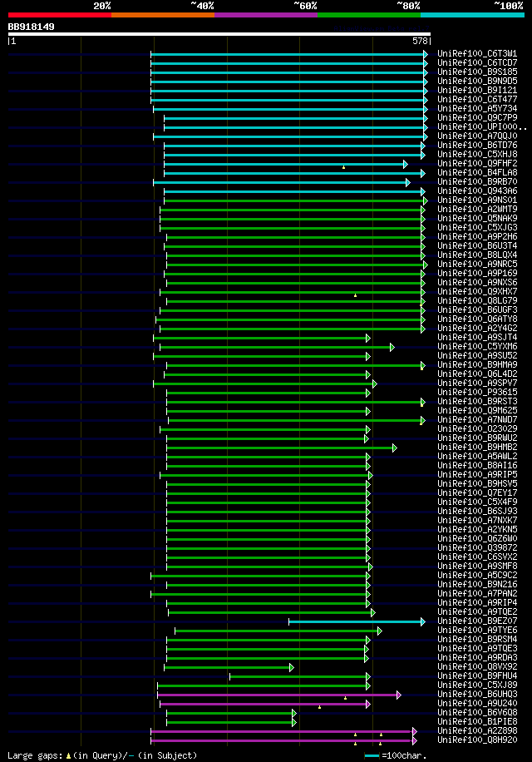Click the UniRef100_B9FHU4 label
The height and width of the screenshot is (762, 532).
pyautogui.click(x=477, y=676)
